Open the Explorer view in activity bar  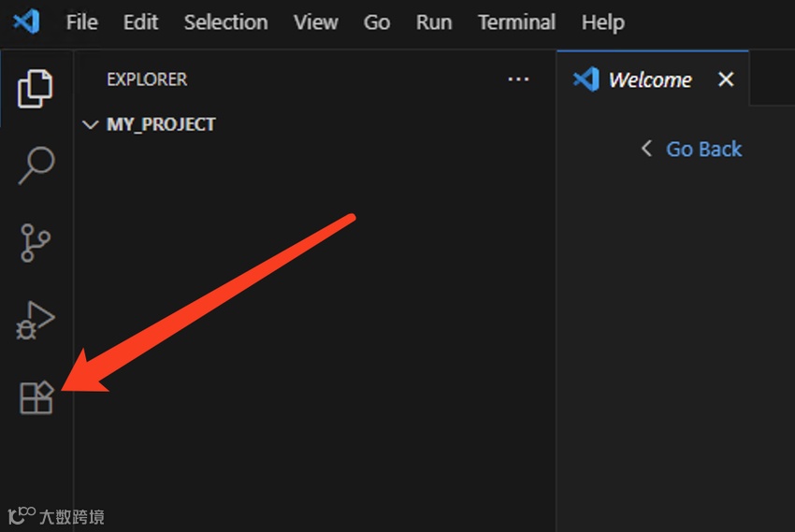pyautogui.click(x=36, y=88)
